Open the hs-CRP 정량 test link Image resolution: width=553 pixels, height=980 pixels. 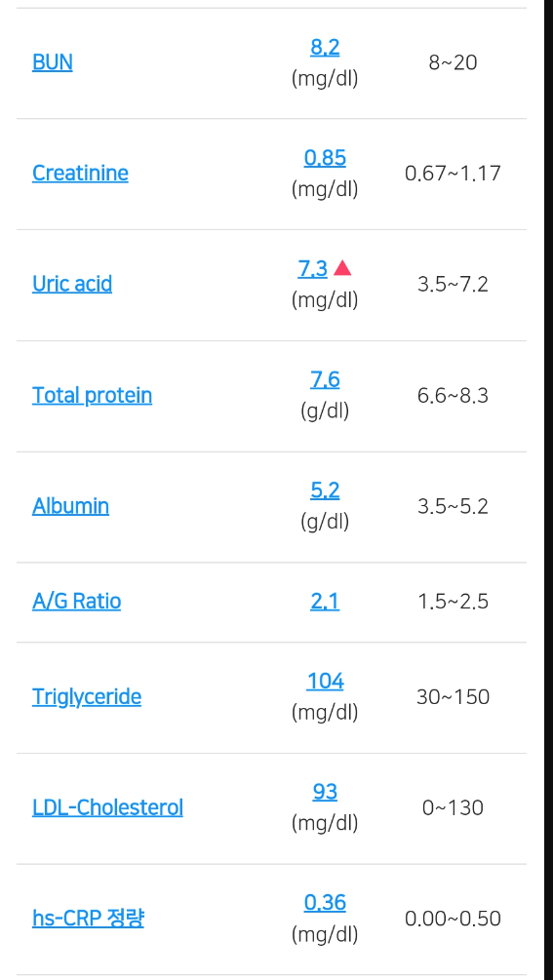88,919
